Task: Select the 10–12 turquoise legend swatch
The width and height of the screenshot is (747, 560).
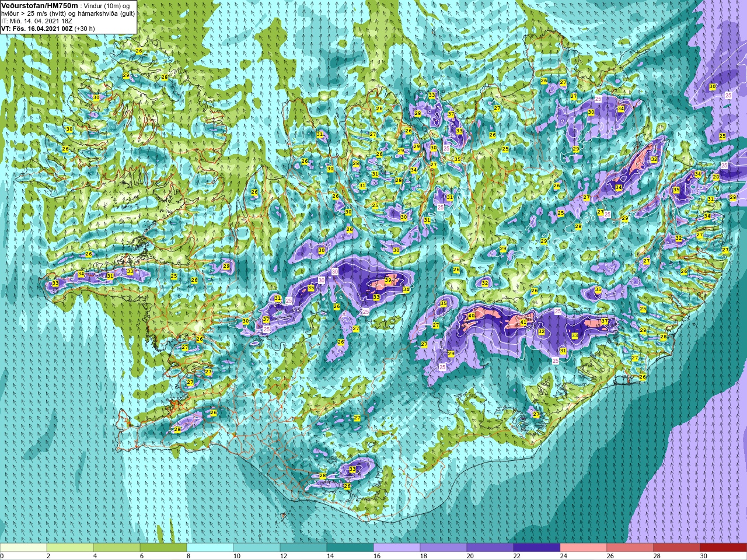Action: (x=257, y=548)
